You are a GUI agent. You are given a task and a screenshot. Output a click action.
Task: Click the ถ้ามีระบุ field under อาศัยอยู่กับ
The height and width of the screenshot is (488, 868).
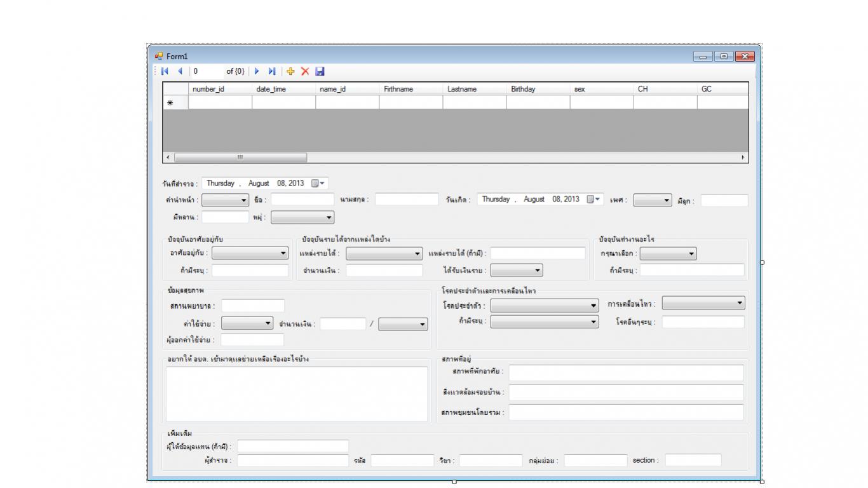[250, 271]
